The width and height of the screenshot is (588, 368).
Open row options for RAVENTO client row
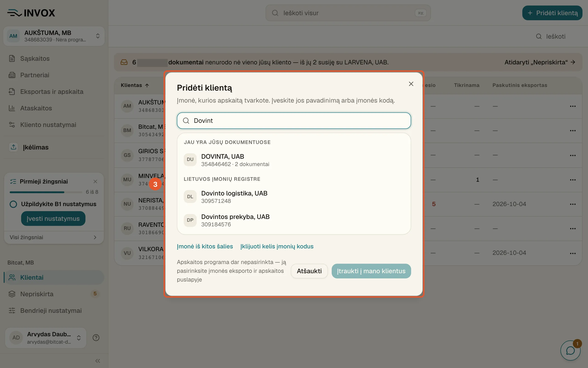pyautogui.click(x=573, y=229)
